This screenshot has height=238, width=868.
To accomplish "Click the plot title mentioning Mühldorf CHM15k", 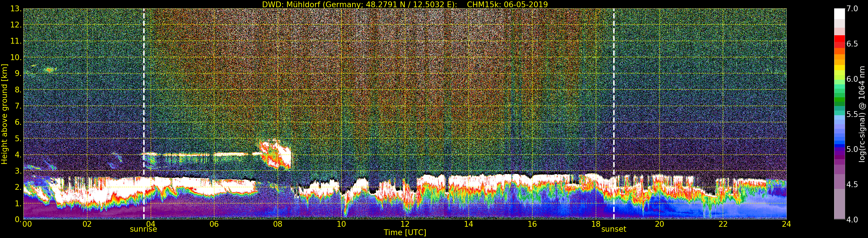I will tap(405, 4).
